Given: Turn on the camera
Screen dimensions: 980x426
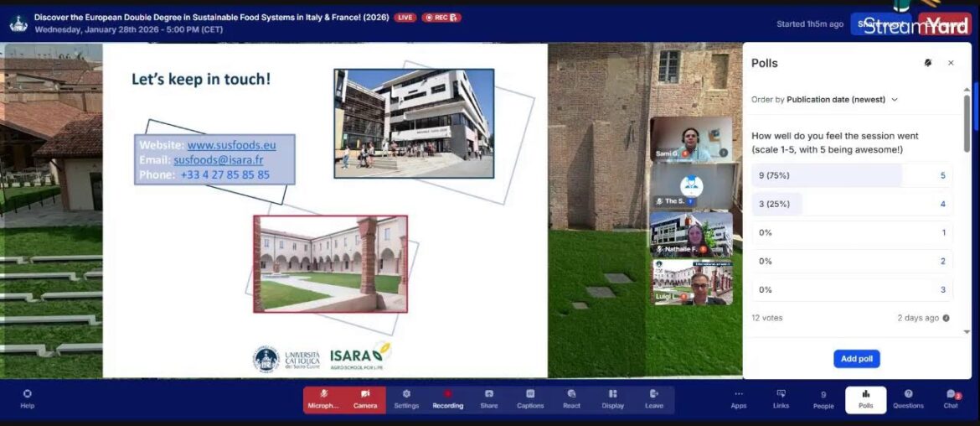Looking at the screenshot, I should click(365, 399).
